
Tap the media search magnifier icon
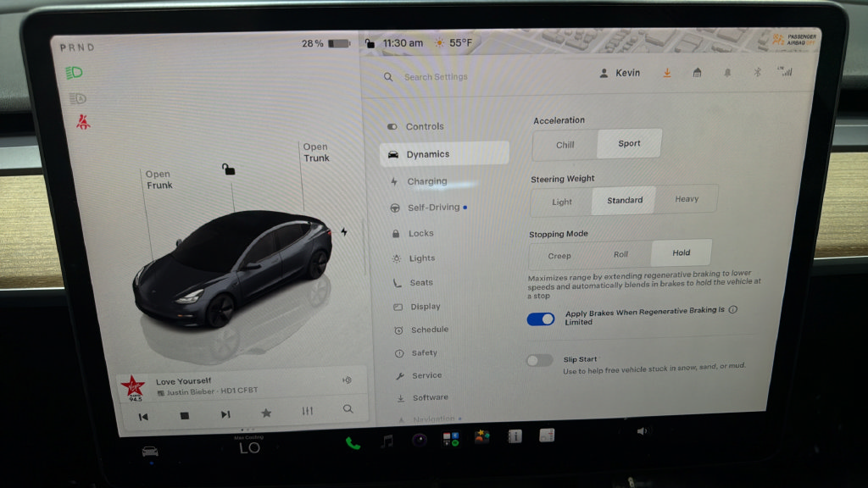click(348, 409)
